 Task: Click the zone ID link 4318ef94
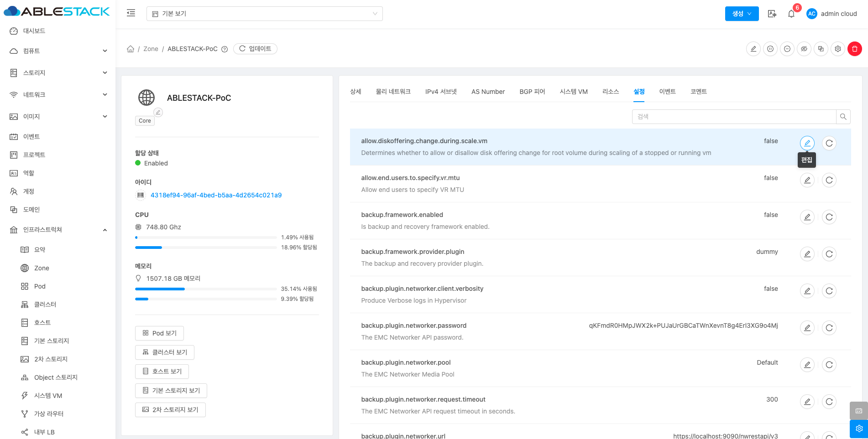pos(216,195)
